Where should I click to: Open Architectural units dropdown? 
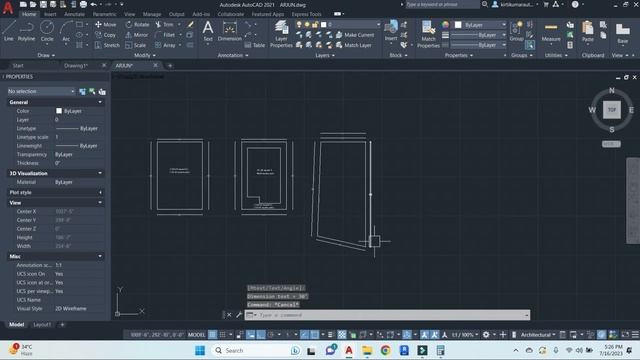click(x=538, y=335)
